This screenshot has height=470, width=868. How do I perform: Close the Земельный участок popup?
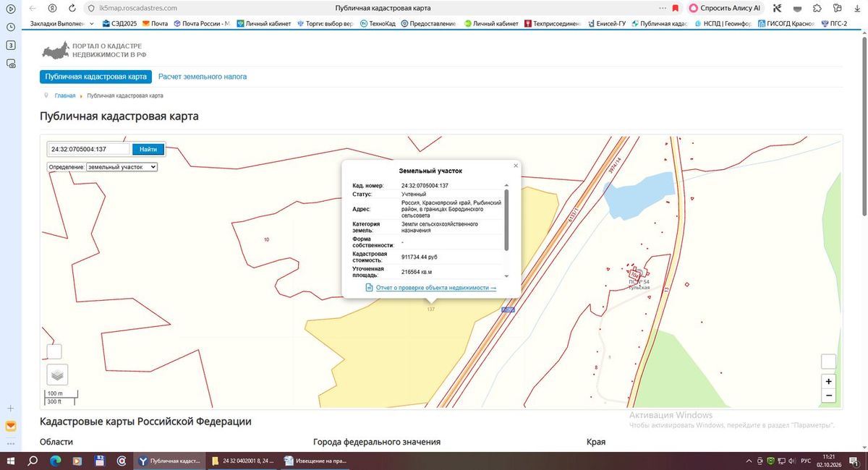point(516,166)
